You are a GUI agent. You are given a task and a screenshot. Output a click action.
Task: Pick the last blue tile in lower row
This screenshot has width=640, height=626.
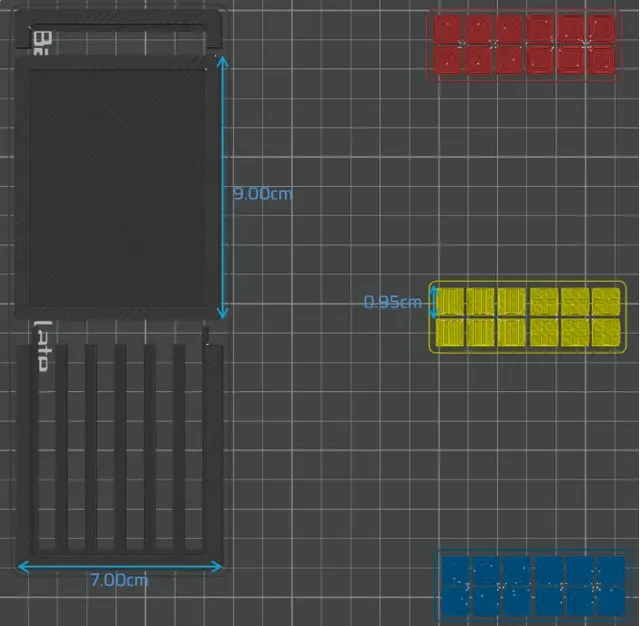tap(611, 600)
